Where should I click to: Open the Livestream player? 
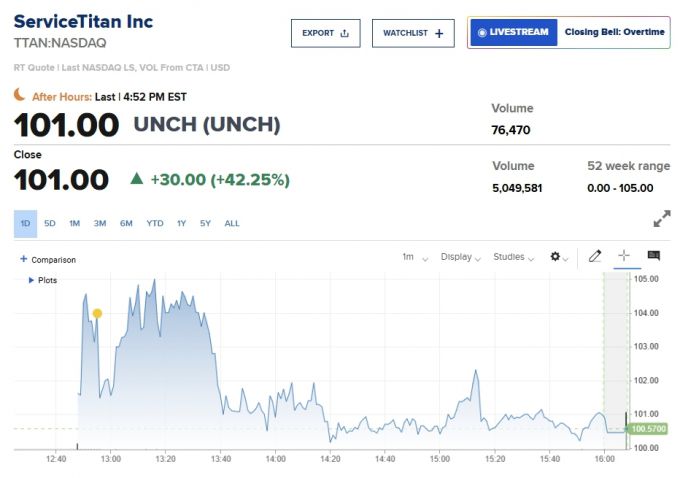tap(513, 32)
